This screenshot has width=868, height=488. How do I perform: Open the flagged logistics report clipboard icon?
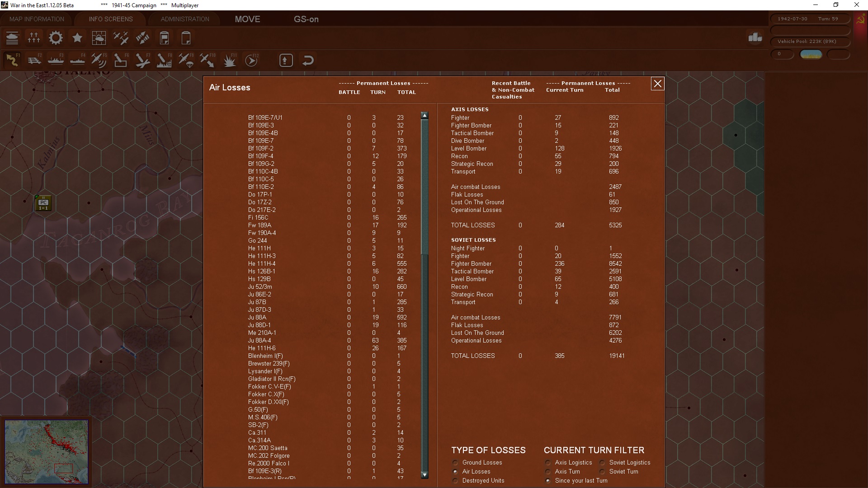tap(164, 38)
